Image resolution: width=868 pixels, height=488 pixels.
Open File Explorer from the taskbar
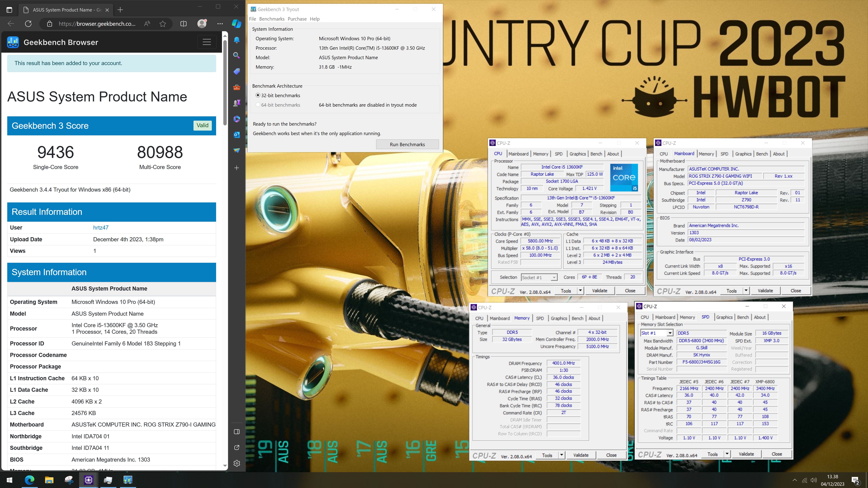pyautogui.click(x=49, y=480)
